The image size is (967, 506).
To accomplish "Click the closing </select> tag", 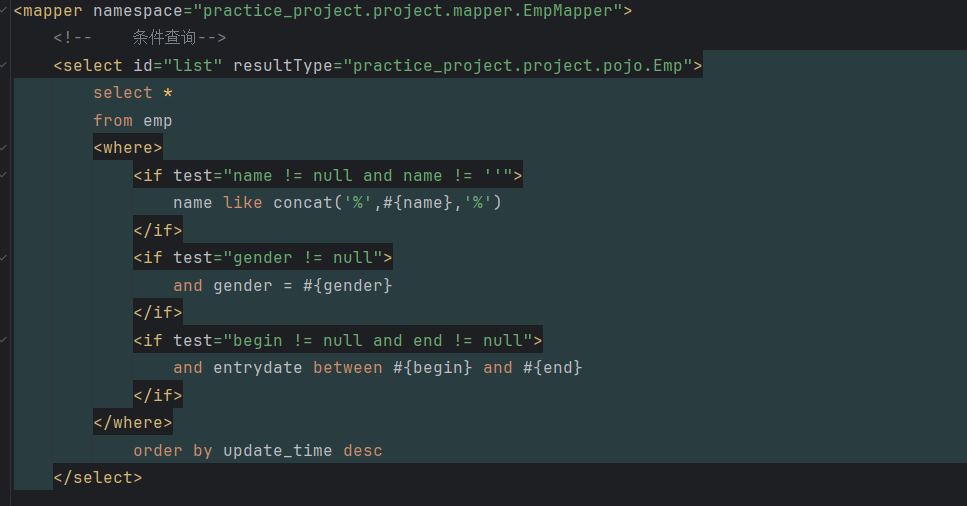I will coord(97,478).
